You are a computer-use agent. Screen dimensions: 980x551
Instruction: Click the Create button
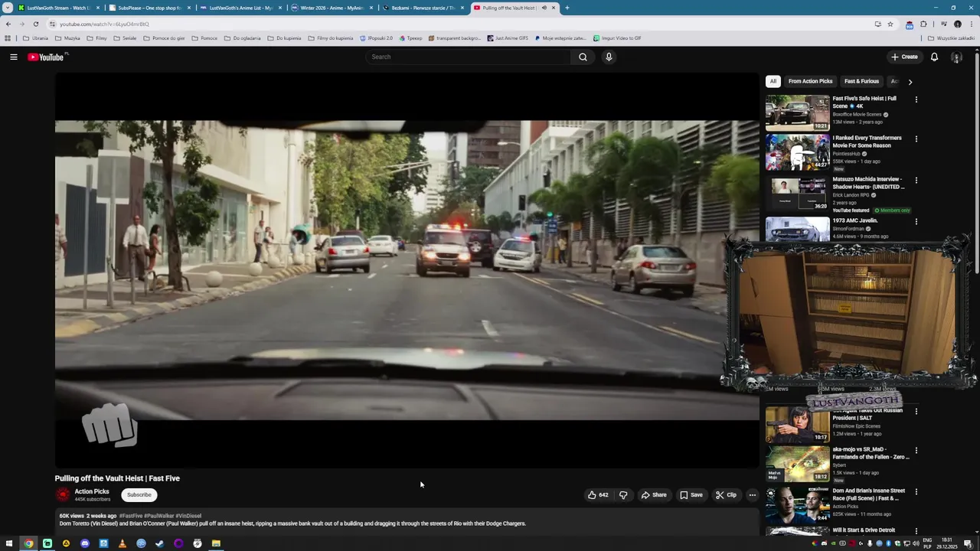pyautogui.click(x=904, y=57)
